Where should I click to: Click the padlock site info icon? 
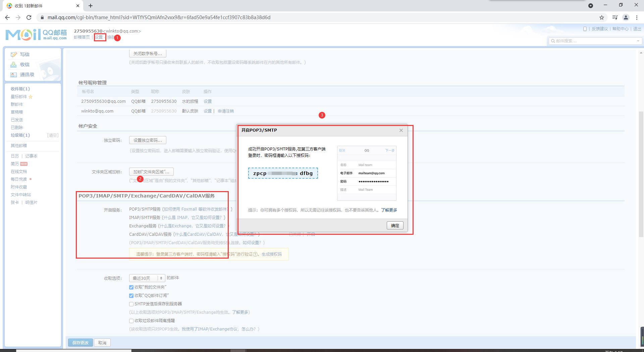tap(42, 17)
